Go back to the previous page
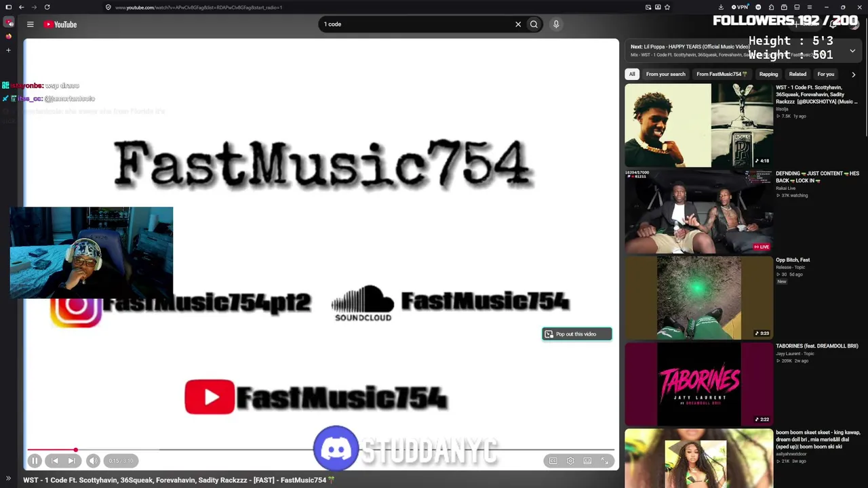Image resolution: width=868 pixels, height=488 pixels. [x=21, y=7]
